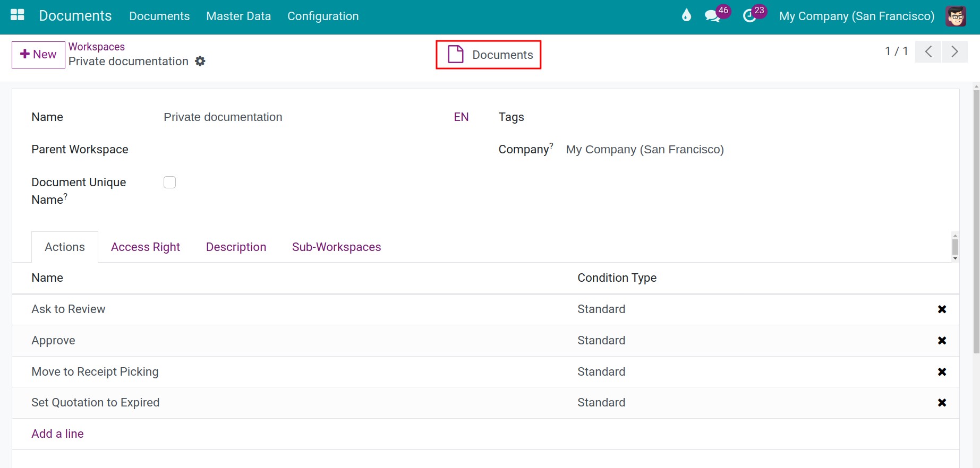Viewport: 980px width, 468px height.
Task: Sort by Condition Type column header
Action: (x=617, y=278)
